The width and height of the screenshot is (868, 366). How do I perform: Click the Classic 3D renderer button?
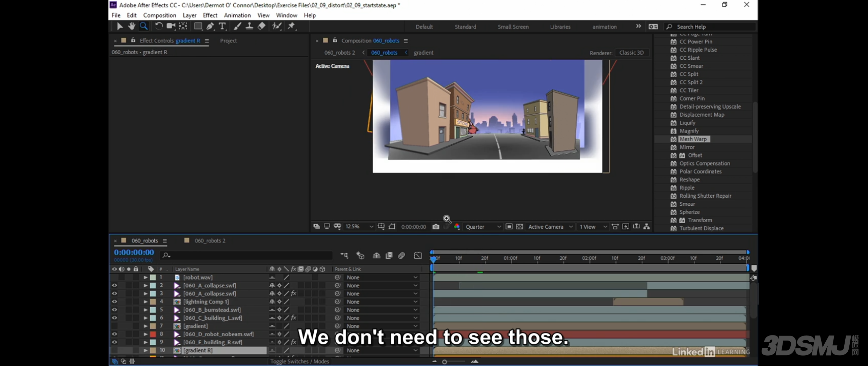tap(631, 53)
